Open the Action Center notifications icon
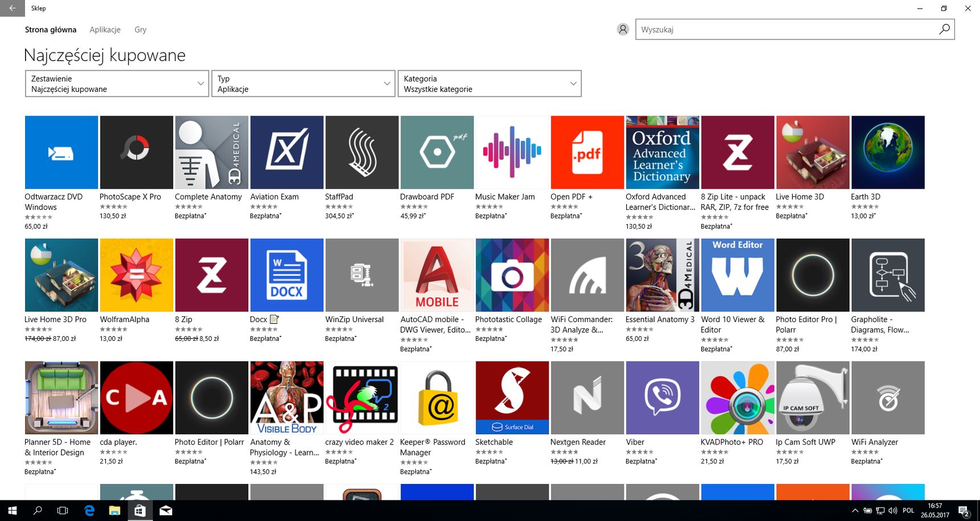This screenshot has height=521, width=980. click(964, 511)
